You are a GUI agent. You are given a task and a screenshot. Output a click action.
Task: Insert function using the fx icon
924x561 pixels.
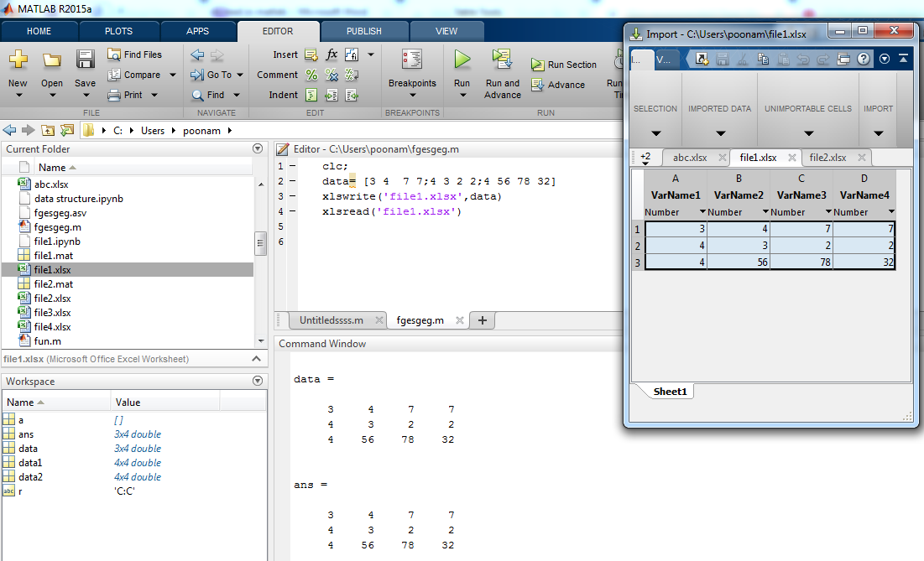(331, 55)
